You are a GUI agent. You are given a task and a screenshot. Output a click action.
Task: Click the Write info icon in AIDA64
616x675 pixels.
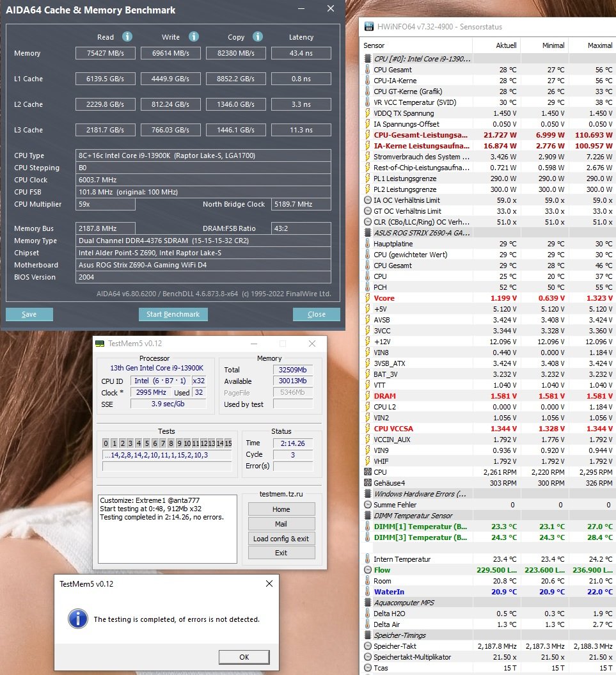(x=194, y=36)
